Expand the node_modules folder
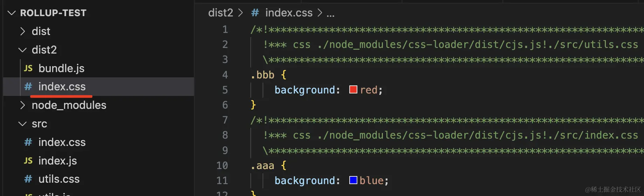This screenshot has width=644, height=196. coord(23,105)
